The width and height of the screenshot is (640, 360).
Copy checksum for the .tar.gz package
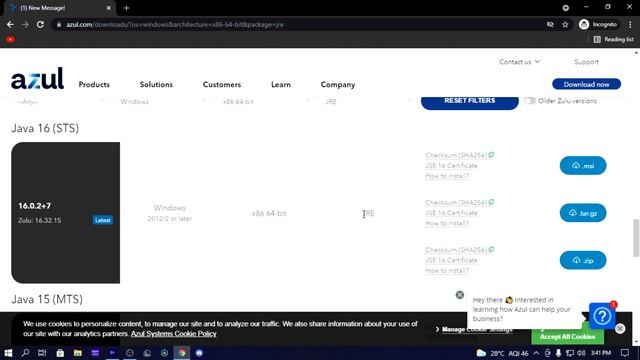click(x=491, y=202)
